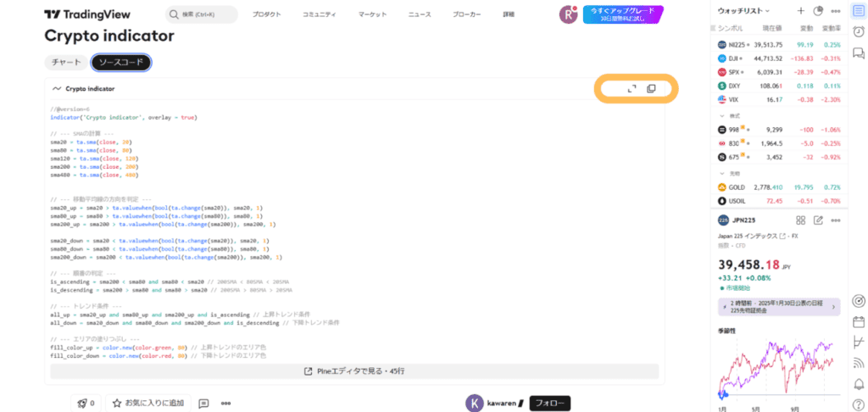Select DXY watchlist row
This screenshot has width=868, height=412.
[x=778, y=86]
